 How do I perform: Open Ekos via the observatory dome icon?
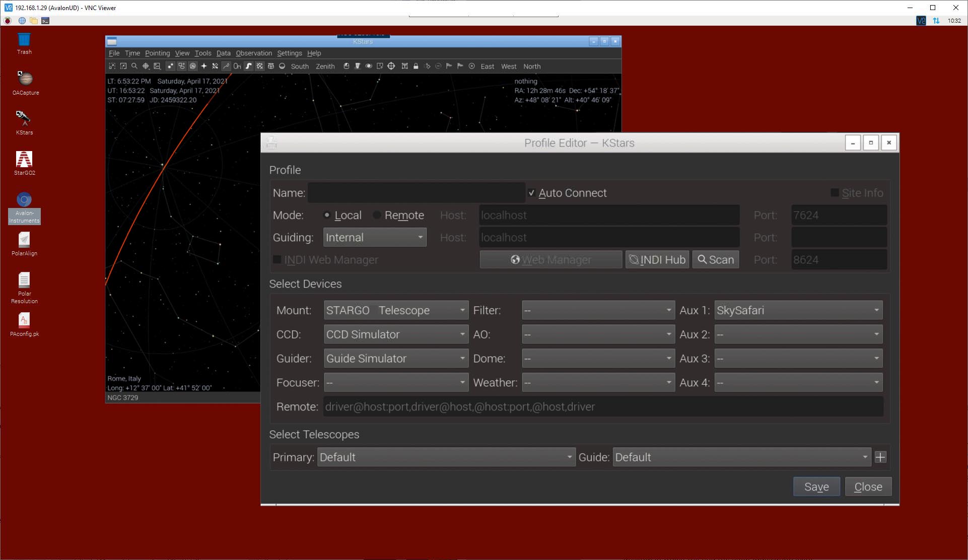pyautogui.click(x=346, y=66)
